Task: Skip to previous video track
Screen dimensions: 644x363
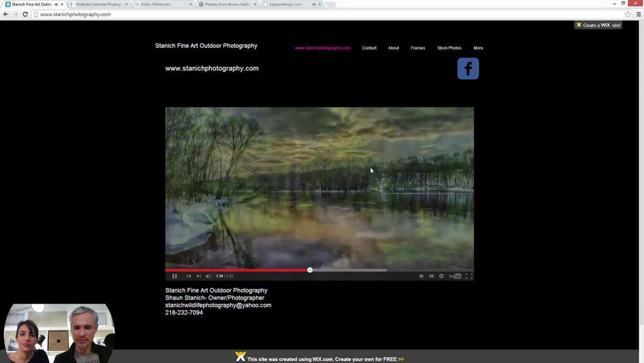Action: point(189,276)
